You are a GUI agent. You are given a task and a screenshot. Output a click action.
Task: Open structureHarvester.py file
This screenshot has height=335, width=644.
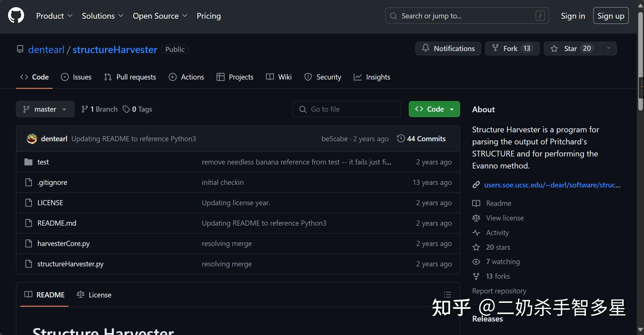click(70, 264)
